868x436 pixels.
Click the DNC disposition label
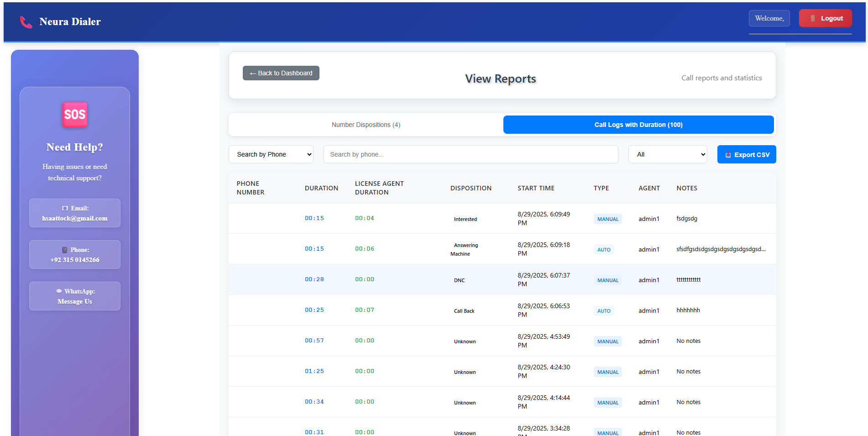point(459,280)
